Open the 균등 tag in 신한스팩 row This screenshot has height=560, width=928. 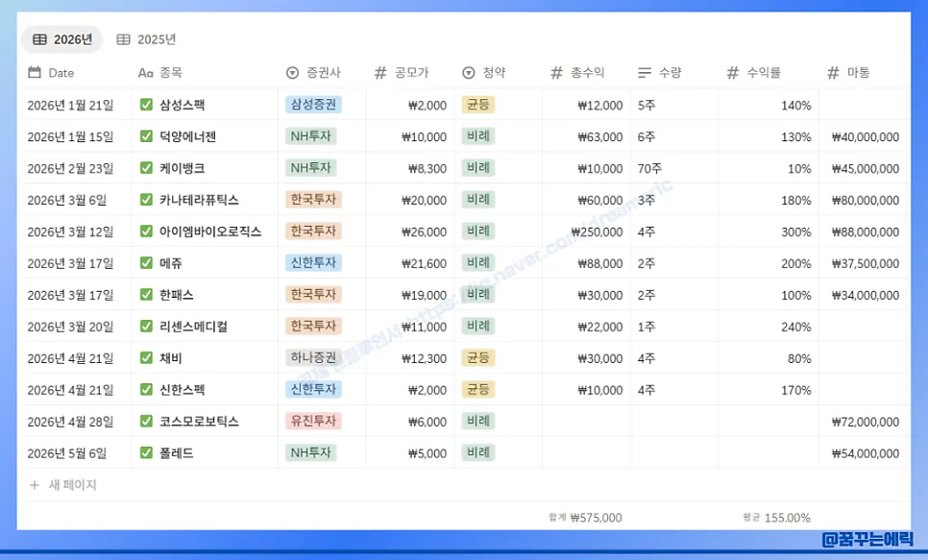click(x=478, y=390)
